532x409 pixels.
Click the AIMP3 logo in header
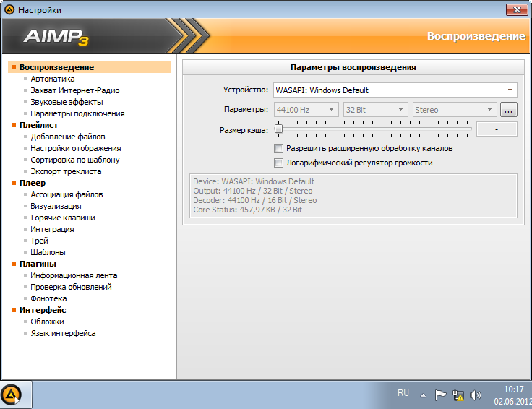pyautogui.click(x=56, y=37)
